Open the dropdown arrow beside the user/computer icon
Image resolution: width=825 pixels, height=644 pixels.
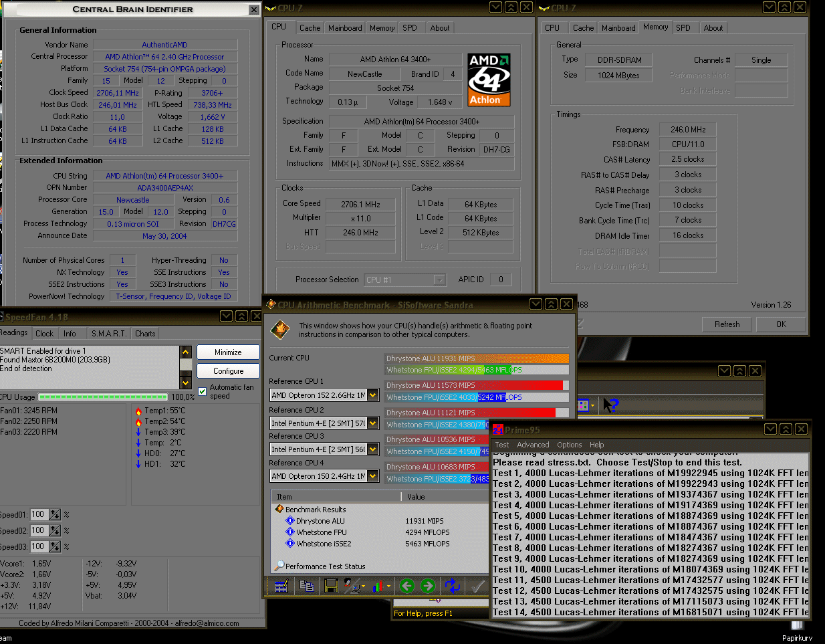click(x=363, y=586)
